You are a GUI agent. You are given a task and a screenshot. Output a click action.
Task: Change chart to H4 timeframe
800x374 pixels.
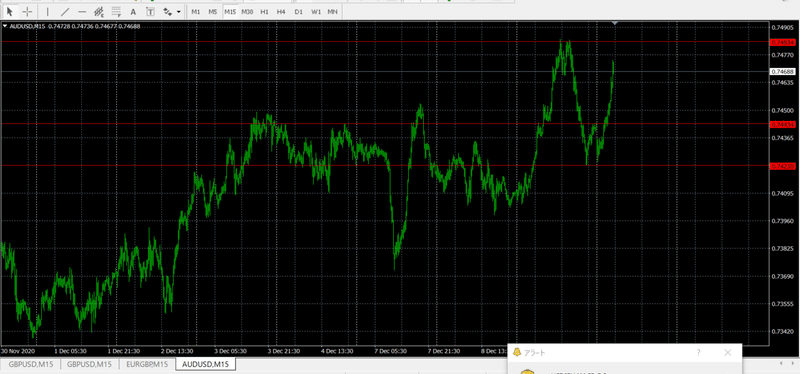(x=281, y=11)
